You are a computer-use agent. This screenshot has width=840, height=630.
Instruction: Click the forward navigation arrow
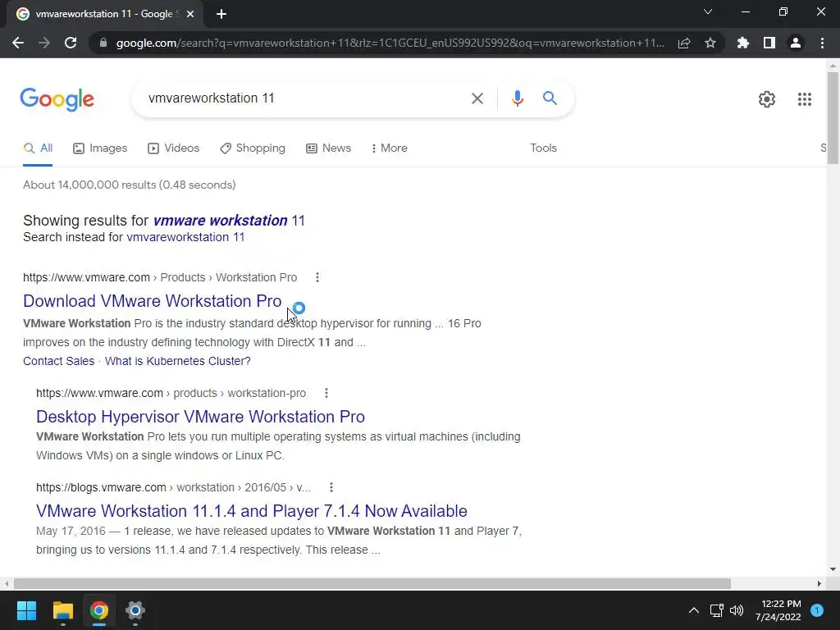pos(44,43)
